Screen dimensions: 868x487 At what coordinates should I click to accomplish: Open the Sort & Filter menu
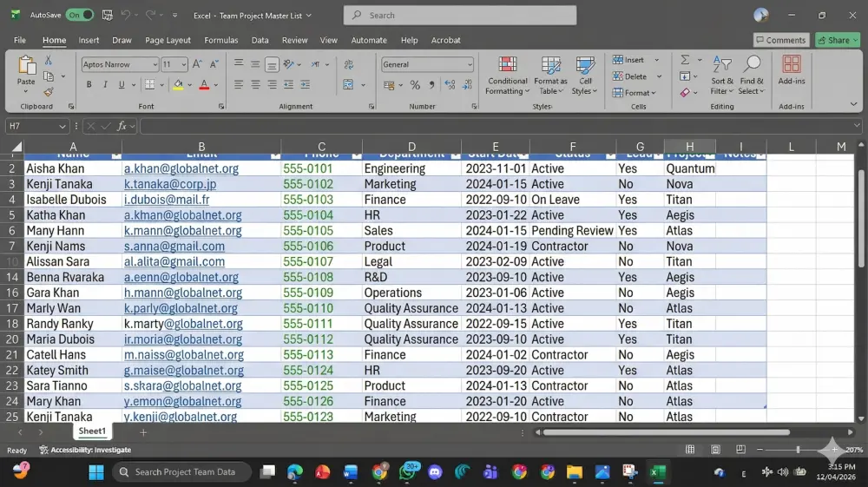(722, 76)
